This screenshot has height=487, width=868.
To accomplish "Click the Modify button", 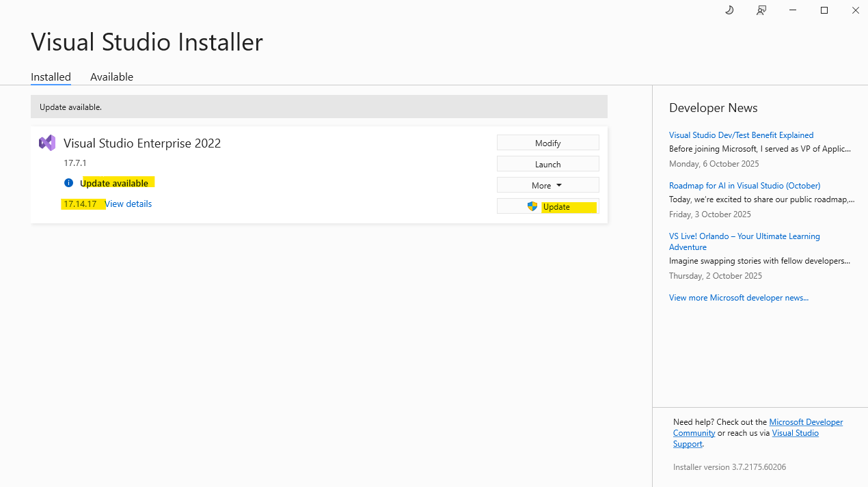I will 548,143.
